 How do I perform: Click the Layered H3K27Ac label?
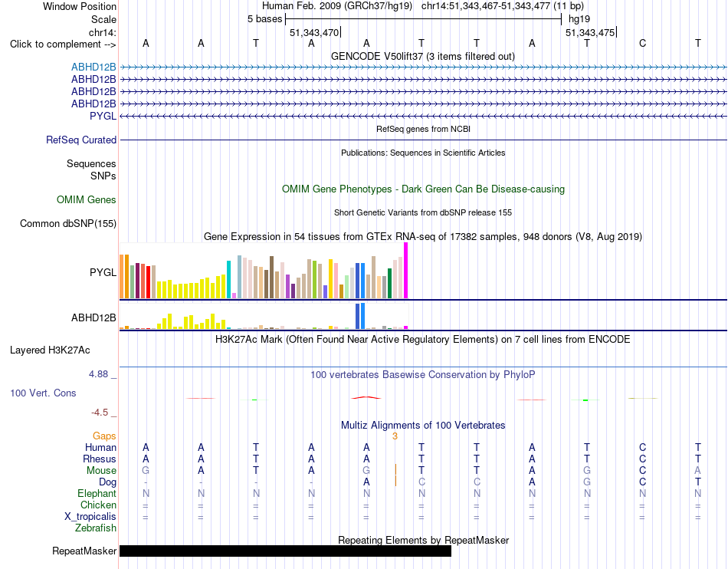(x=50, y=350)
